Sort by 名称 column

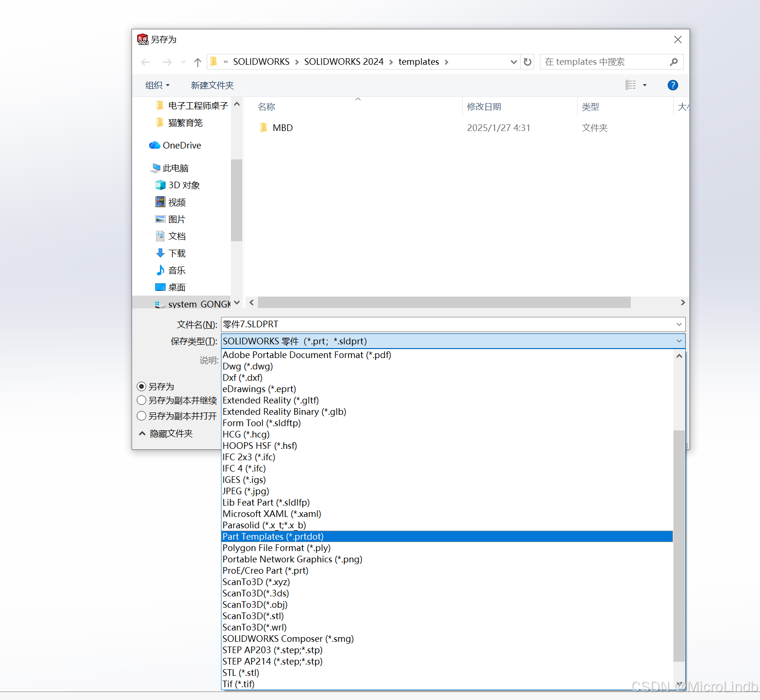pyautogui.click(x=266, y=106)
